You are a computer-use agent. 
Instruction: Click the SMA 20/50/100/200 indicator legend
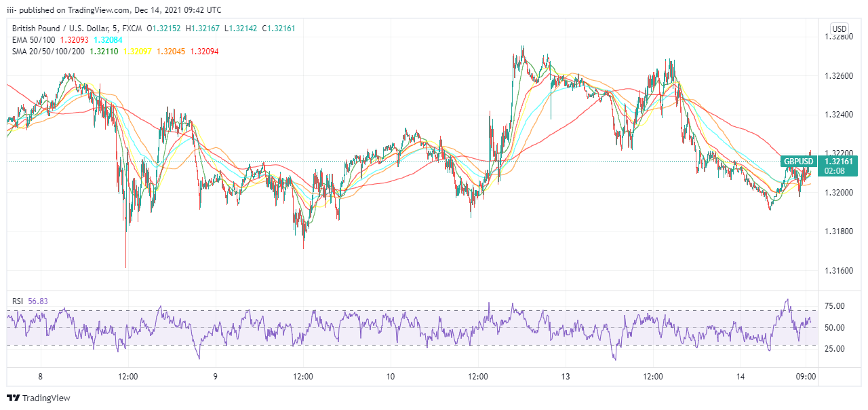pyautogui.click(x=48, y=52)
